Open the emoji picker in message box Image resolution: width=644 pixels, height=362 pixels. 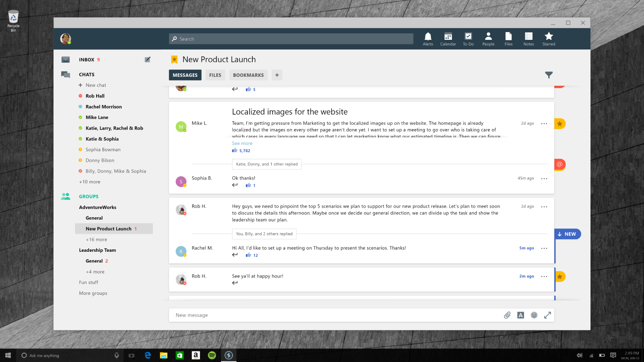(x=534, y=315)
